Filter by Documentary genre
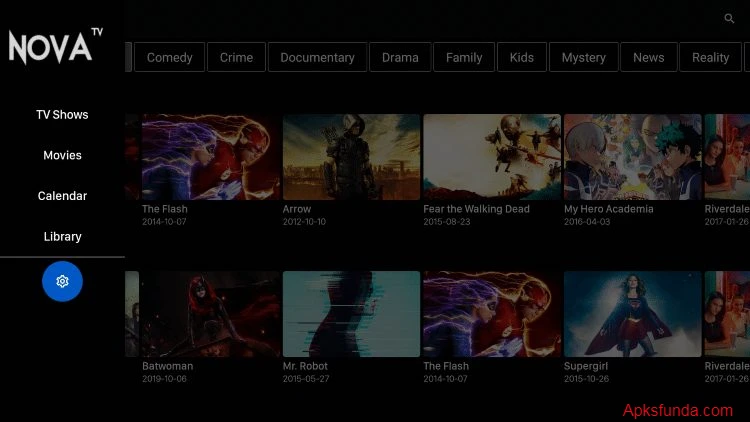 (x=318, y=57)
